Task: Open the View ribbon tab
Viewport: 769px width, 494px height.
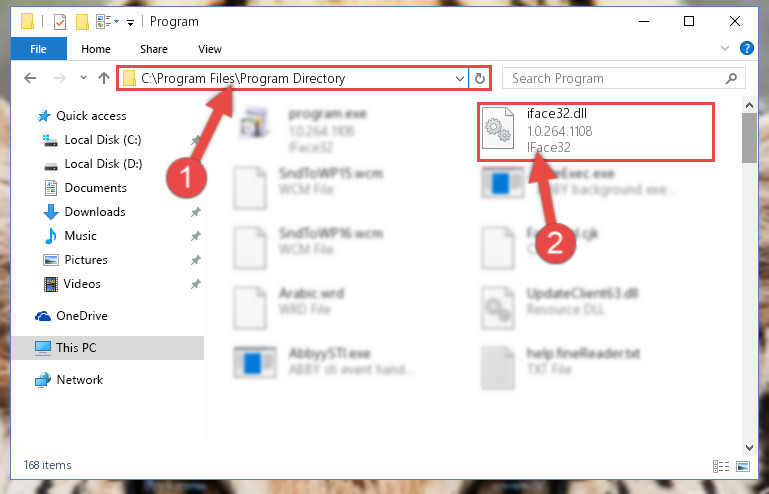Action: 210,49
